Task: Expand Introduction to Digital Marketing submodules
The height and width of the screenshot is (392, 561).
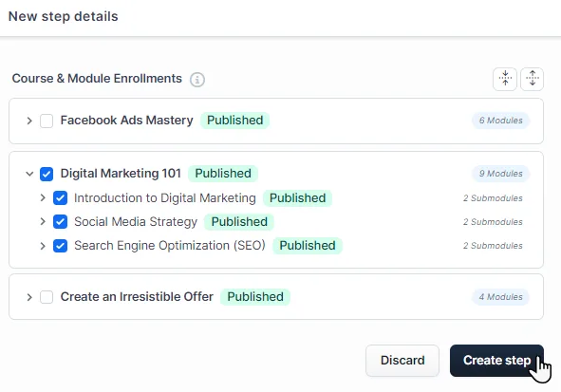Action: [43, 197]
